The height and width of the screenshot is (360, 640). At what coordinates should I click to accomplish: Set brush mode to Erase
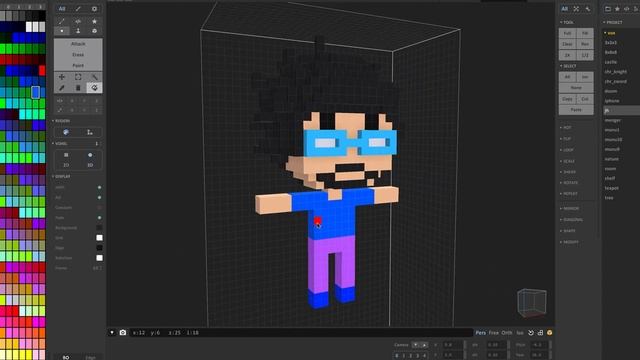[x=78, y=55]
